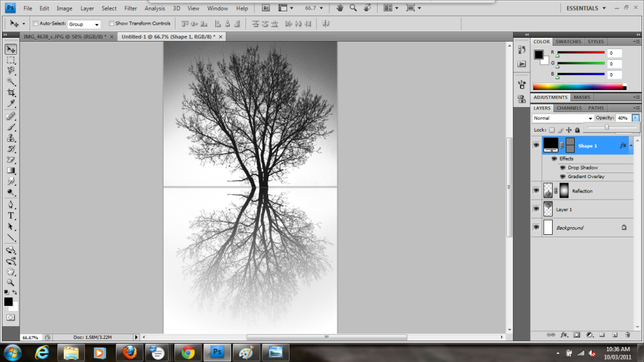Viewport: 644px width, 362px height.
Task: Hide Layer 1 visibility eye
Action: coord(536,209)
